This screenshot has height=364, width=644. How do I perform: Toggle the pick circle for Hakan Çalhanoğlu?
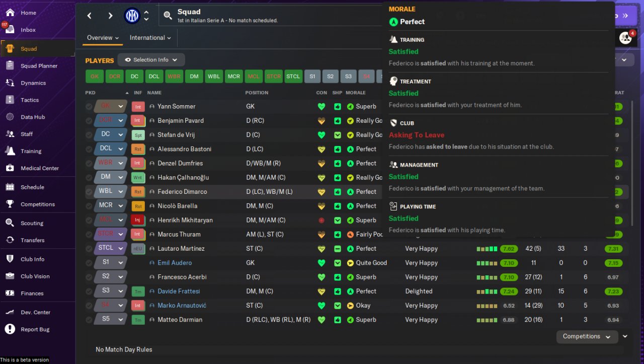coord(89,178)
